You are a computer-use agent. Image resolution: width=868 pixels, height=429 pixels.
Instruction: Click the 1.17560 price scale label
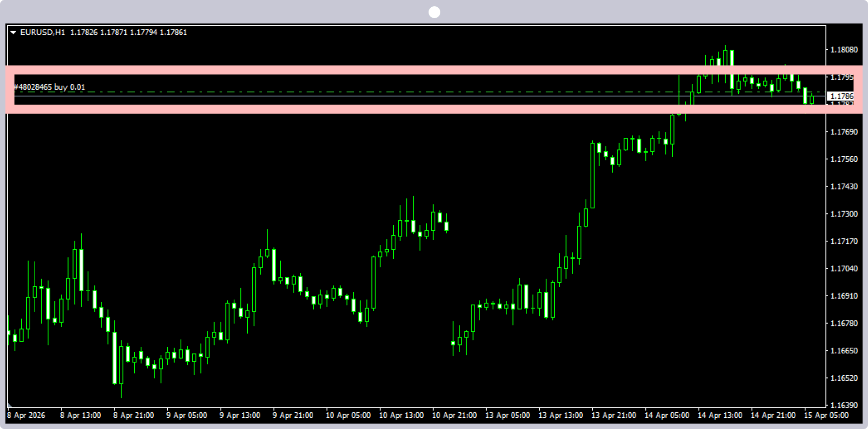pos(844,159)
